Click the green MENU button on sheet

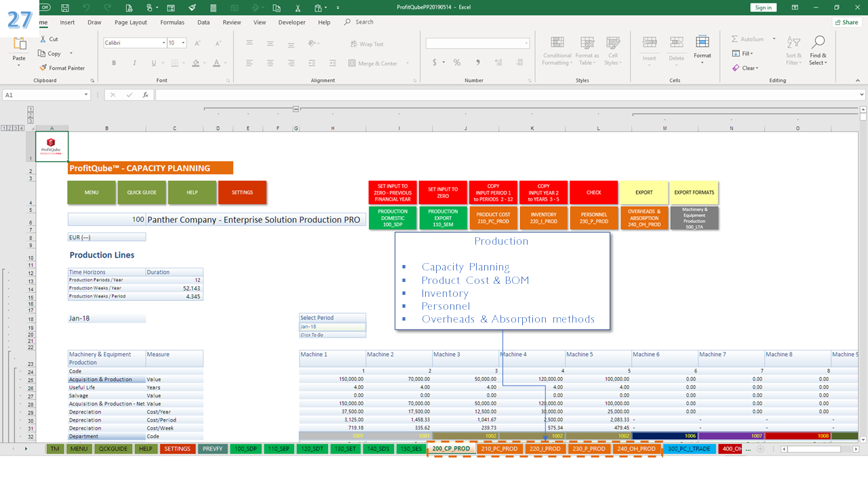point(92,192)
